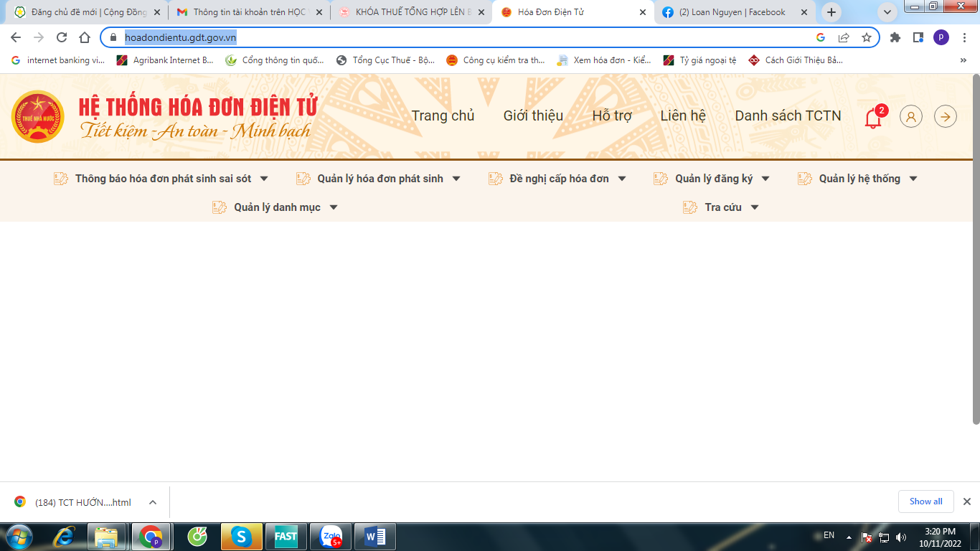Open Zalo from the taskbar
Viewport: 980px width, 551px height.
331,537
